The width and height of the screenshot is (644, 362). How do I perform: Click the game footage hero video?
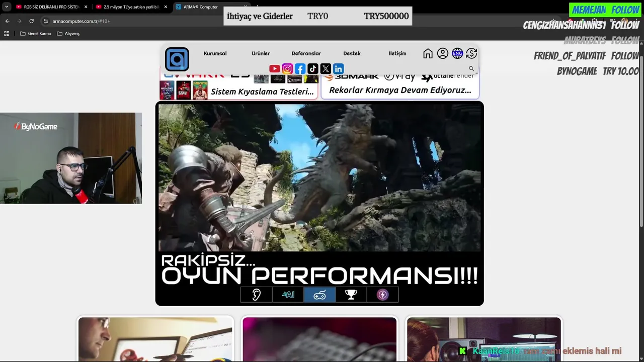[319, 177]
